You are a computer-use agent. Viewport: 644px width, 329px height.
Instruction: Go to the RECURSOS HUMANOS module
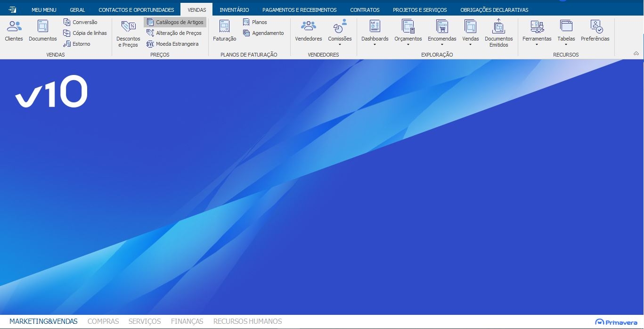pos(247,321)
